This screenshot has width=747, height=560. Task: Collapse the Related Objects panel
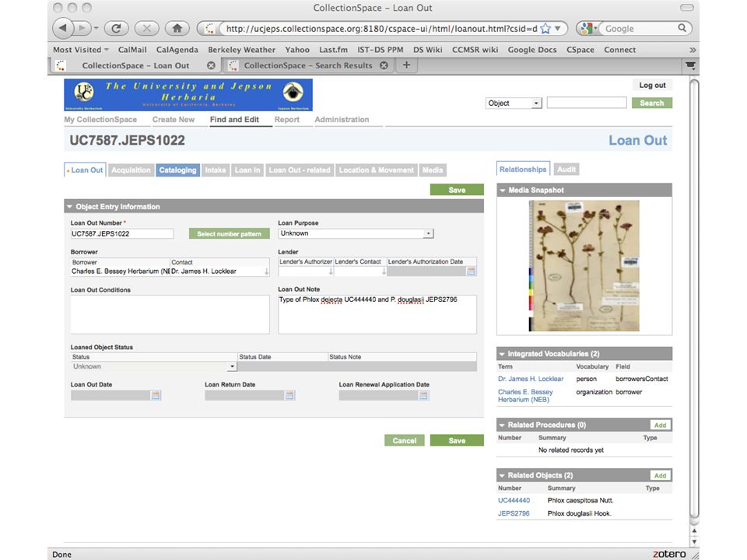[502, 475]
